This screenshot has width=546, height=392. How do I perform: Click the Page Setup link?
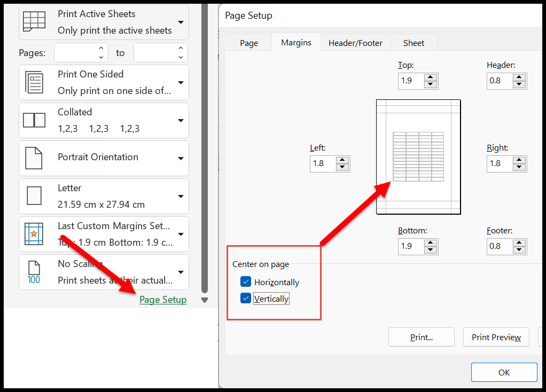pyautogui.click(x=163, y=300)
